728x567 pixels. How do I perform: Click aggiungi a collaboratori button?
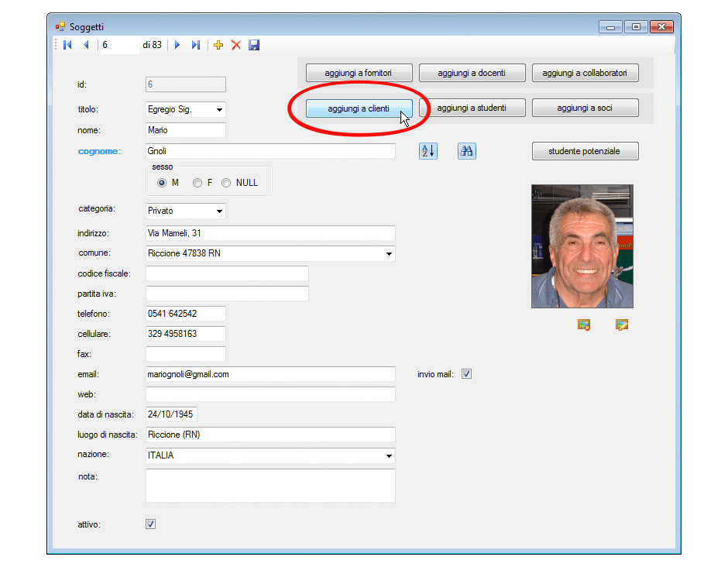click(x=585, y=73)
